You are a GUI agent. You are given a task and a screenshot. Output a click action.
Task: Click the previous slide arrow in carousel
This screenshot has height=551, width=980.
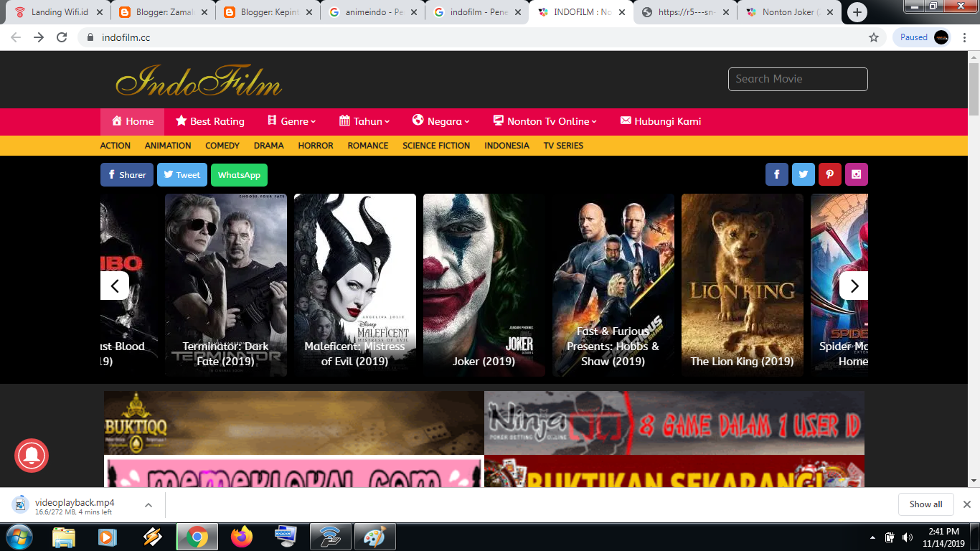(115, 286)
